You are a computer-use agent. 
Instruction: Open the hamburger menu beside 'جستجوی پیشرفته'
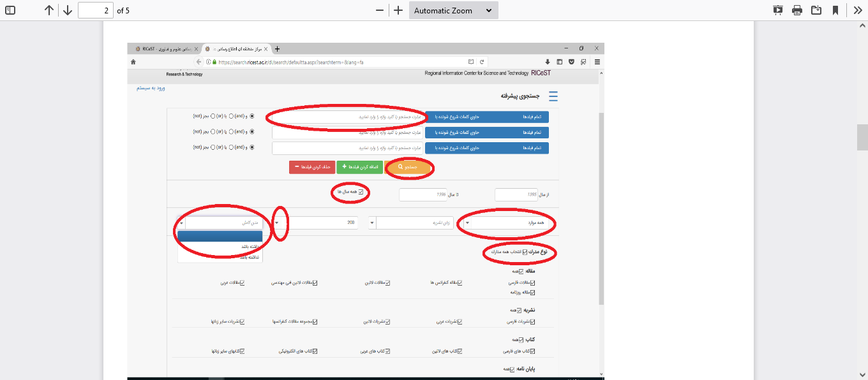coord(553,96)
